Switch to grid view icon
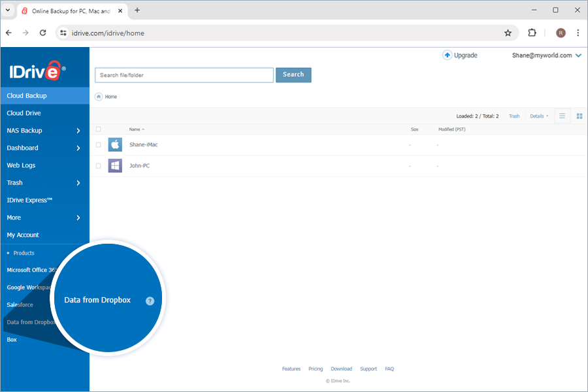 (x=580, y=116)
